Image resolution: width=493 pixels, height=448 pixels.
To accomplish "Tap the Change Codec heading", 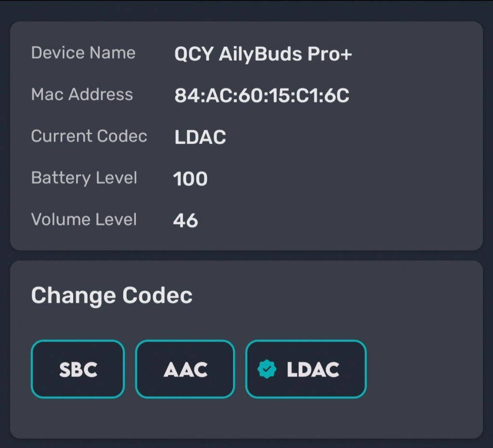I will (112, 295).
